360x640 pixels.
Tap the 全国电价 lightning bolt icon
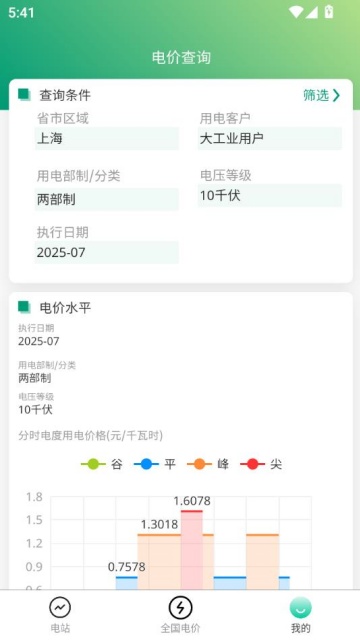[180, 607]
